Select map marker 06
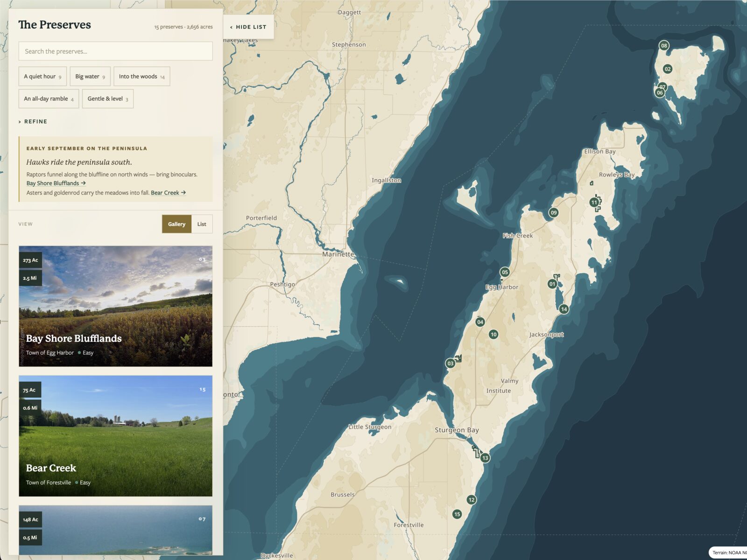The image size is (747, 560). pyautogui.click(x=659, y=92)
